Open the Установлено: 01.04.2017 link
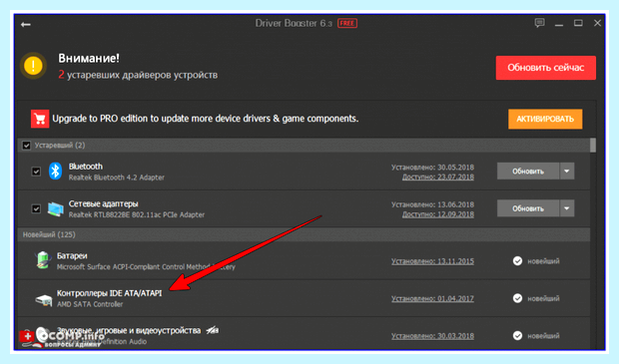This screenshot has width=619, height=364. pyautogui.click(x=432, y=298)
